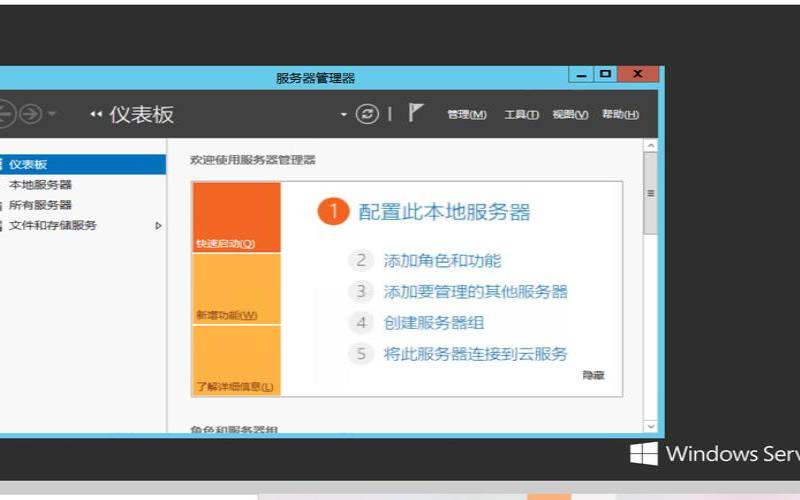Open the dropdown arrow beside the refresh icon
Image resolution: width=800 pixels, height=500 pixels.
344,114
